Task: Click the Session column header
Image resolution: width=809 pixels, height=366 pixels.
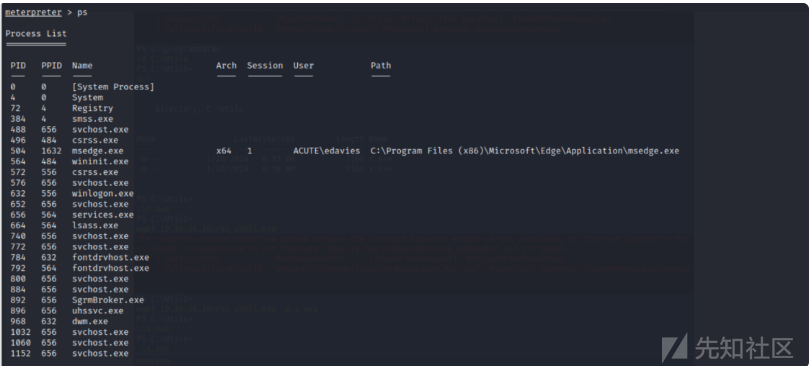Action: (x=265, y=66)
